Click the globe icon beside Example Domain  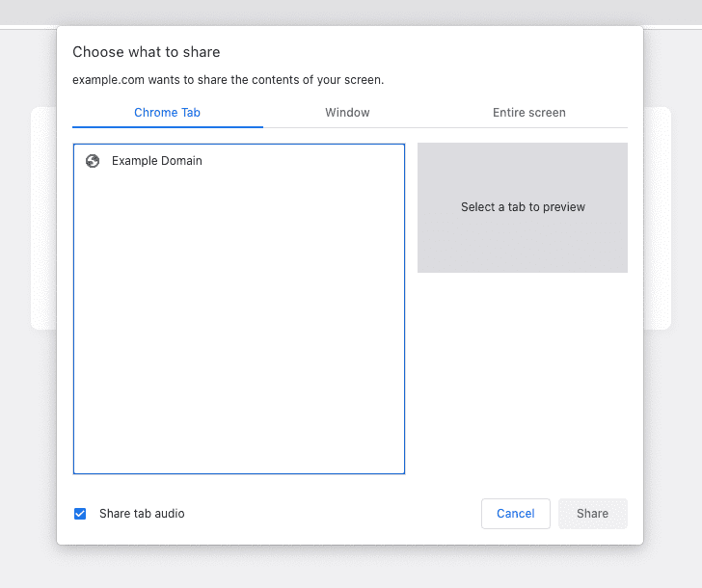tap(93, 161)
